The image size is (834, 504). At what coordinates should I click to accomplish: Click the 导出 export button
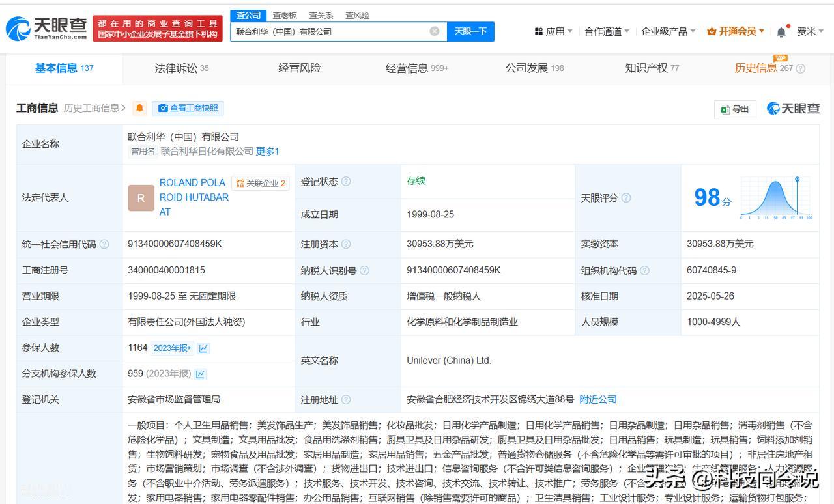735,109
